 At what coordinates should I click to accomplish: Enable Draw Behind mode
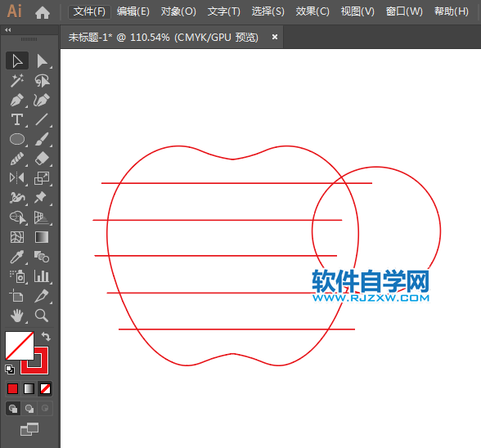[29, 409]
